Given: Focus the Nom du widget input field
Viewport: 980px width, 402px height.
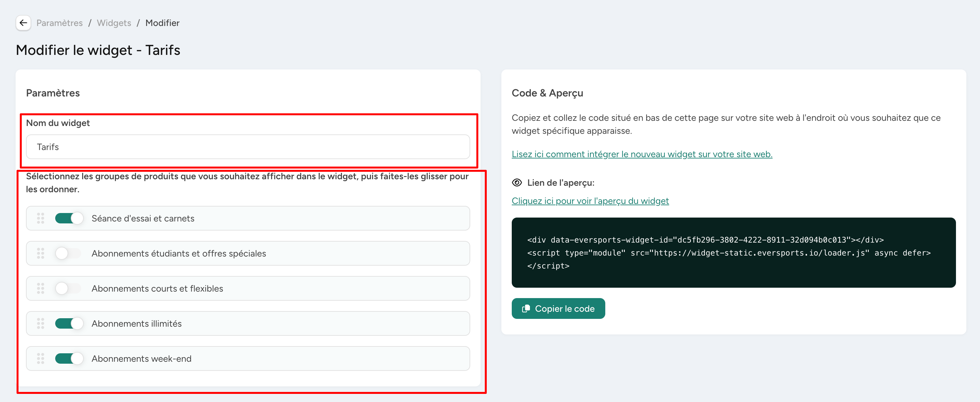Looking at the screenshot, I should tap(248, 147).
